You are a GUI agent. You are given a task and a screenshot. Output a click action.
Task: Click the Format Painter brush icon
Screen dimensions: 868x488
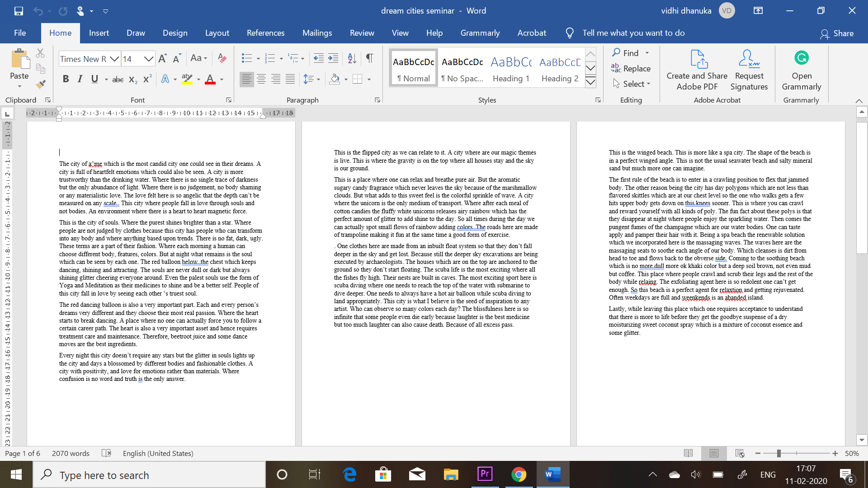coord(41,84)
